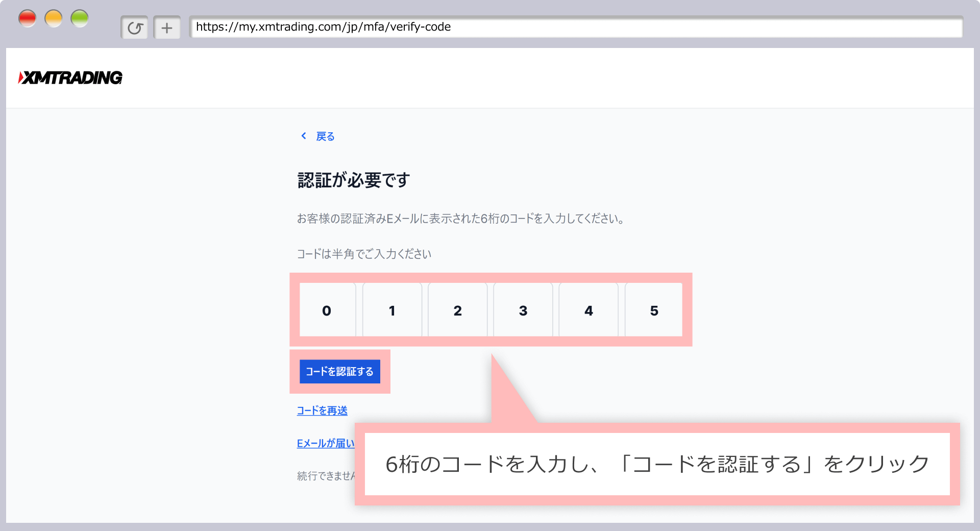Click the XMTRADING logo
Image resolution: width=980 pixels, height=531 pixels.
click(x=70, y=78)
